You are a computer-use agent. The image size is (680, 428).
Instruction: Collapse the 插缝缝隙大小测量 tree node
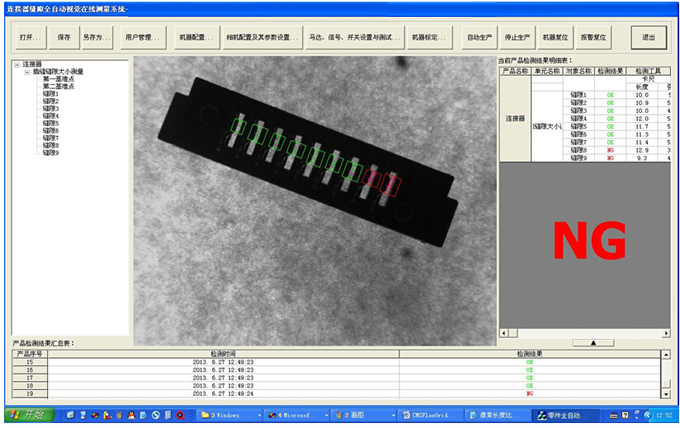(27, 72)
